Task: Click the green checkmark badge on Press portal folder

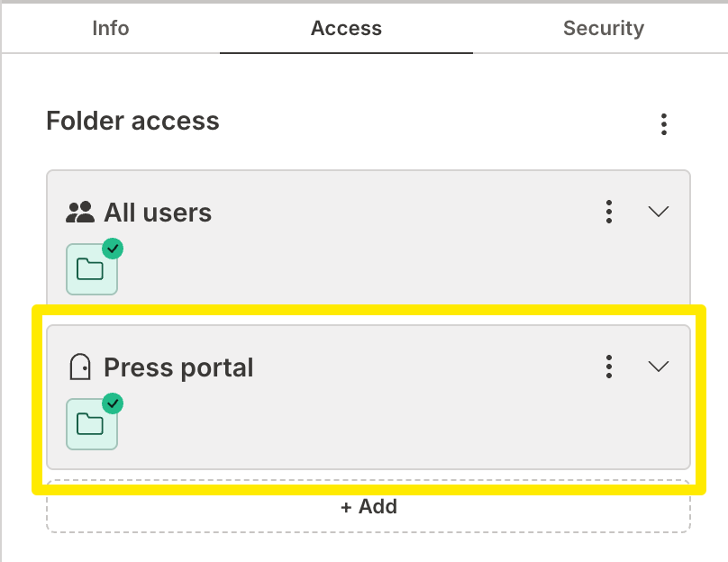Action: click(x=113, y=404)
